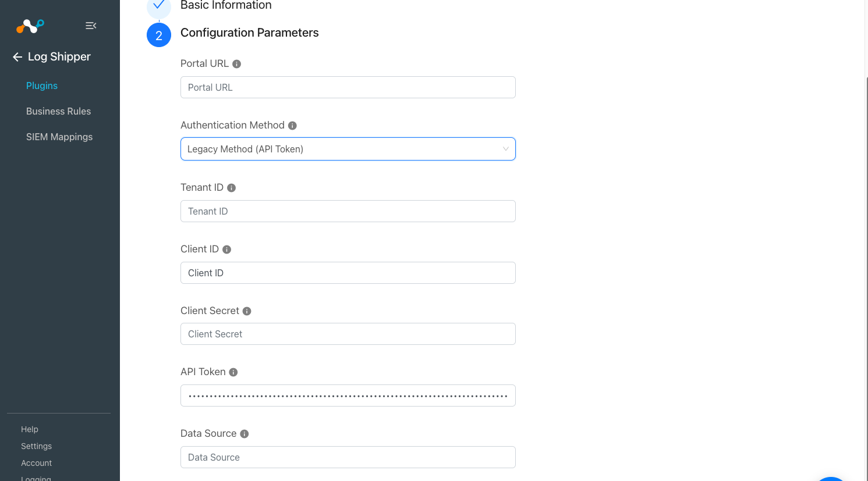Viewport: 868px width, 481px height.
Task: Select the Business Rules menu item
Action: (x=59, y=111)
